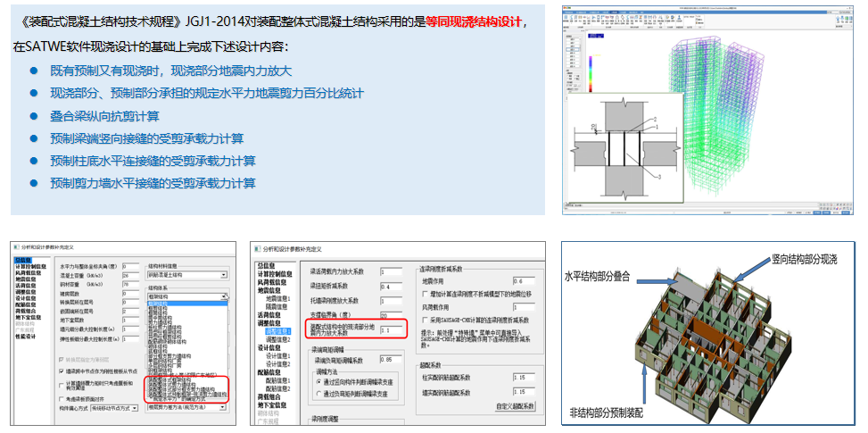Select highlighted 调整信息1 in the tree

click(x=277, y=330)
